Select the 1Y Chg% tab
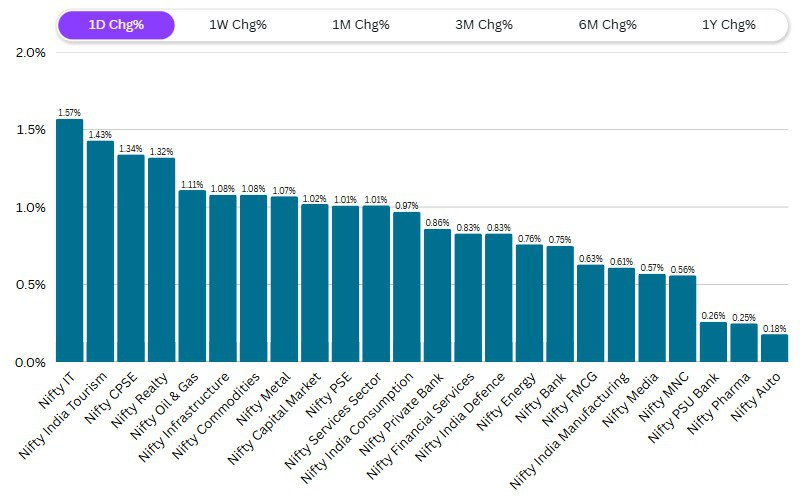 click(729, 25)
